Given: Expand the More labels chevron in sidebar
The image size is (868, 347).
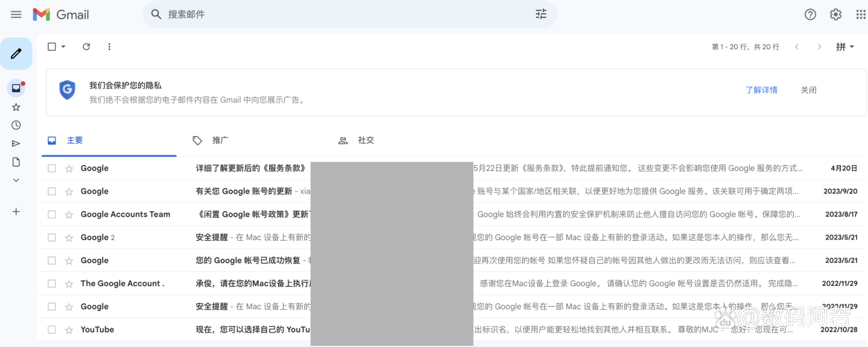Looking at the screenshot, I should click(x=16, y=180).
